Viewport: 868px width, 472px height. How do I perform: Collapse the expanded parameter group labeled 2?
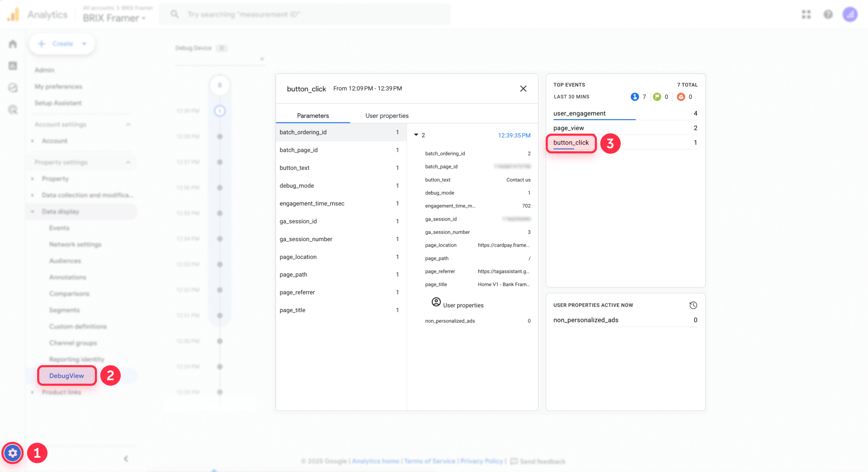(x=417, y=135)
